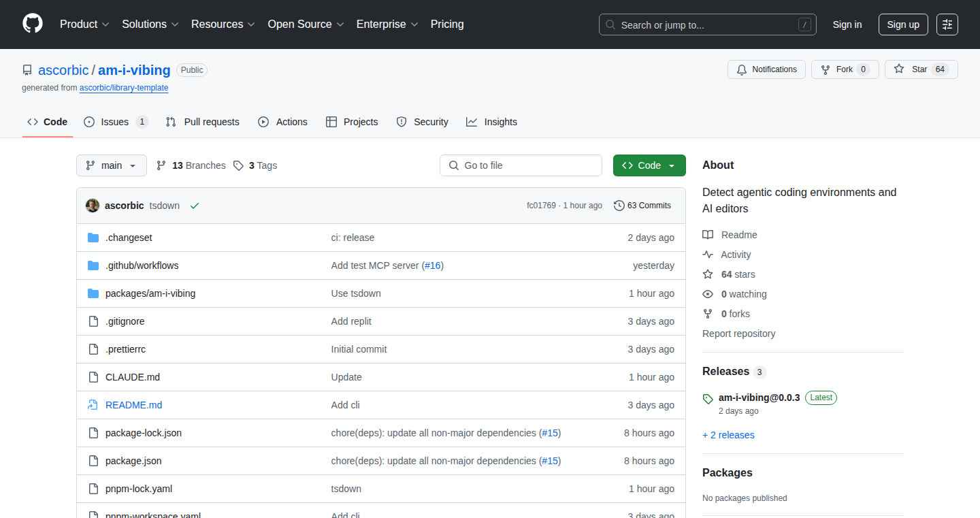Open commit hash fc01769
The image size is (980, 518).
541,206
